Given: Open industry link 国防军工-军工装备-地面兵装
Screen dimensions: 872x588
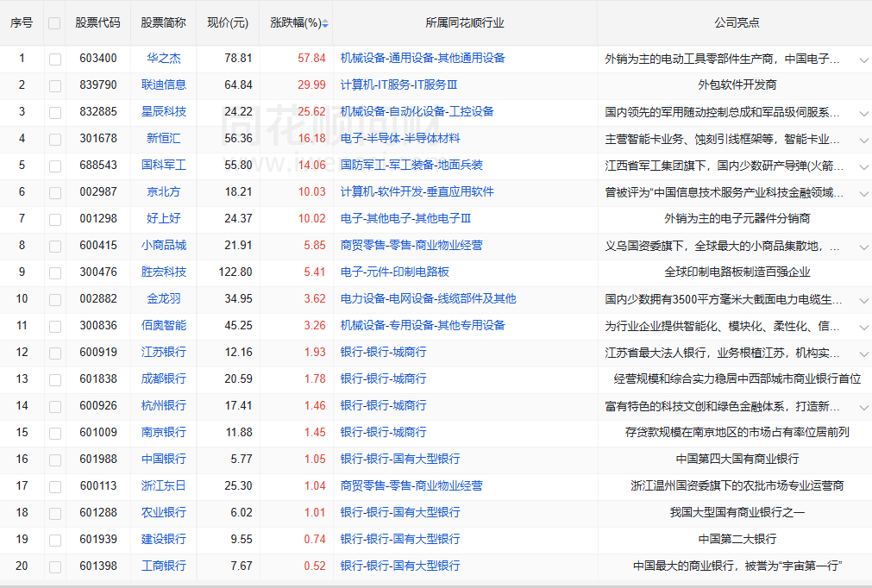Looking at the screenshot, I should point(411,165).
